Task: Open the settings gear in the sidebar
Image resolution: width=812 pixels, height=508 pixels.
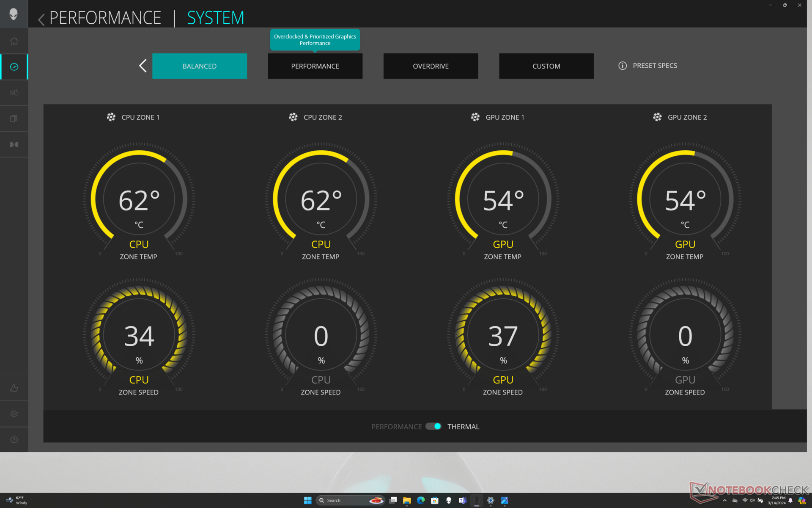Action: pyautogui.click(x=14, y=414)
